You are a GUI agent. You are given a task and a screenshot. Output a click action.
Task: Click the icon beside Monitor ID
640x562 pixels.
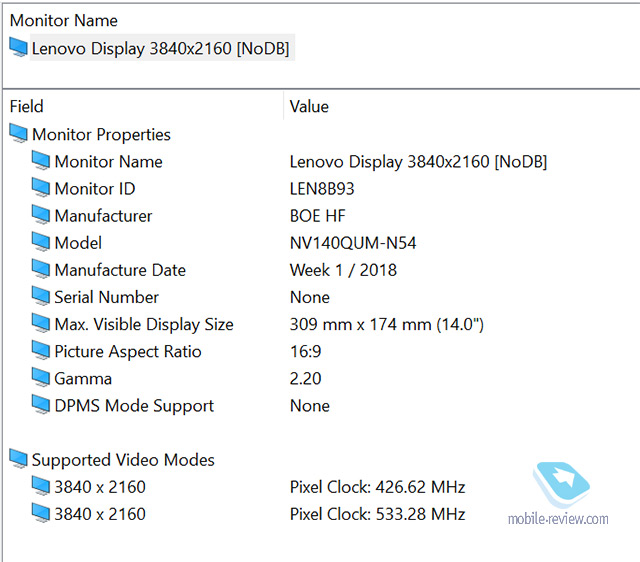41,188
